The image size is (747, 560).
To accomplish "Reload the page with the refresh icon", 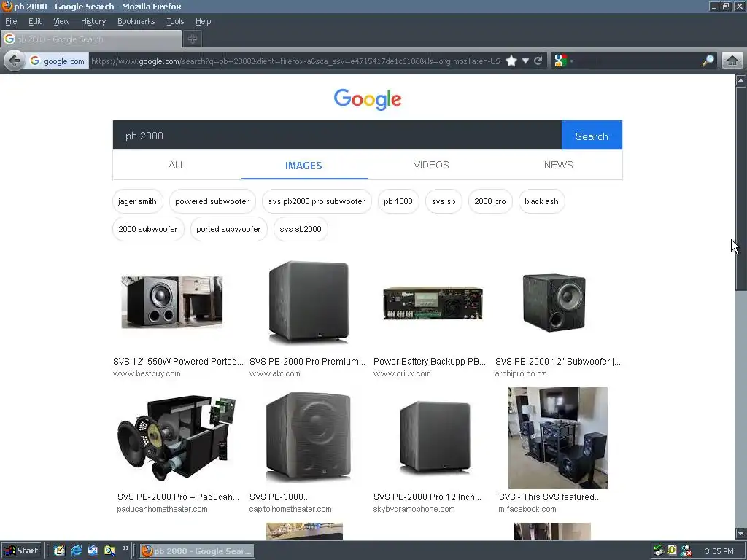I will (538, 61).
